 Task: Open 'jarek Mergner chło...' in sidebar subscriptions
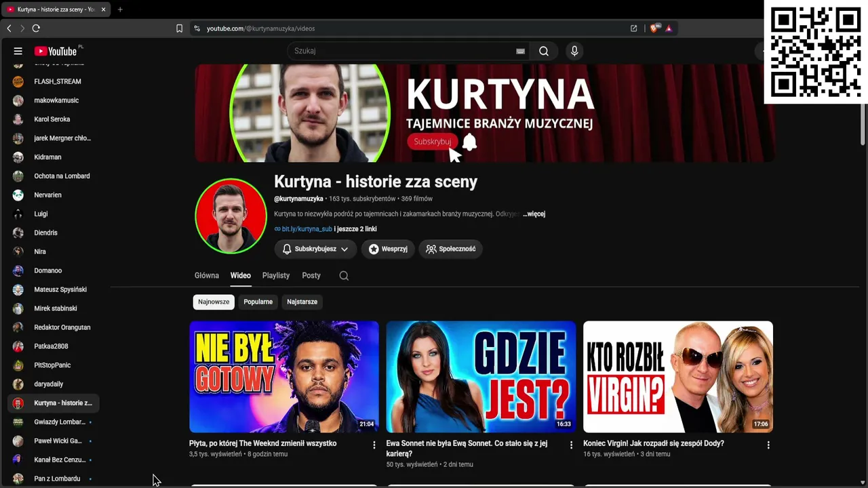coord(54,138)
